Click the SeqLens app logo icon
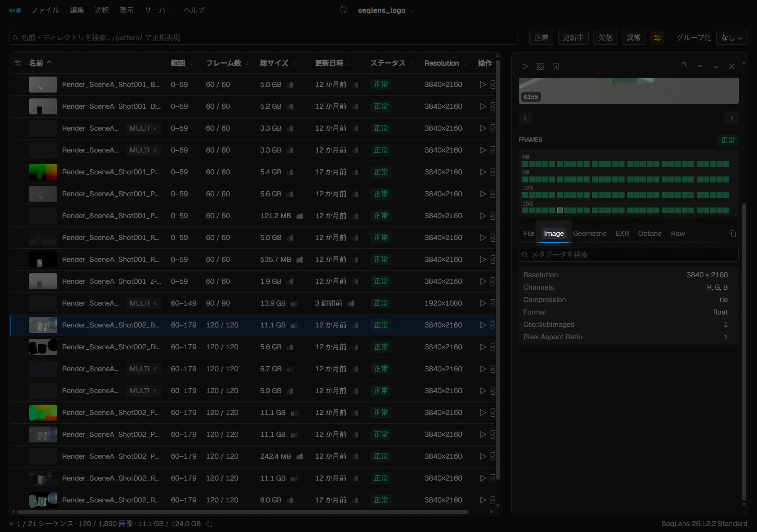 click(15, 10)
